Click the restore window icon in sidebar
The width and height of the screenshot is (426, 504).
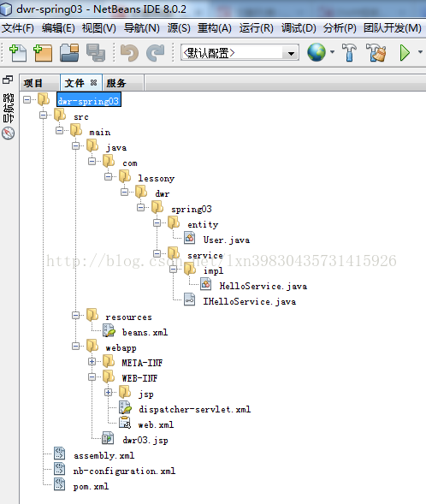click(8, 80)
